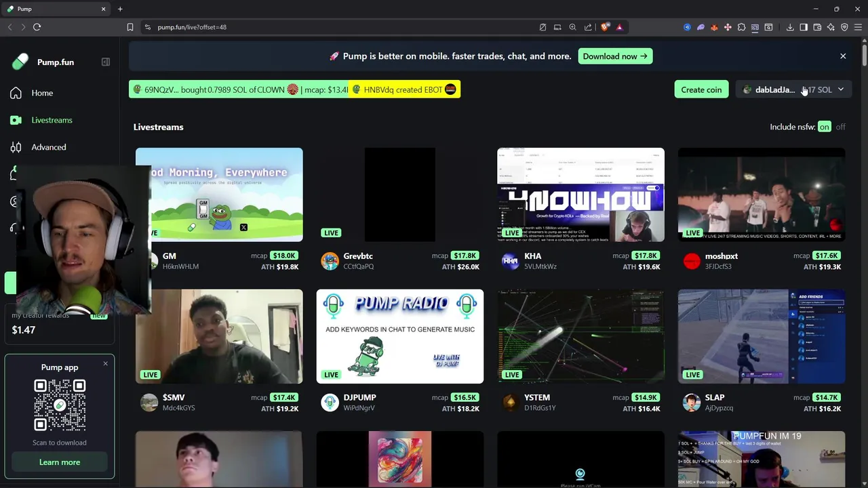
Task: Click the $SMV coin avatar
Action: (x=149, y=403)
